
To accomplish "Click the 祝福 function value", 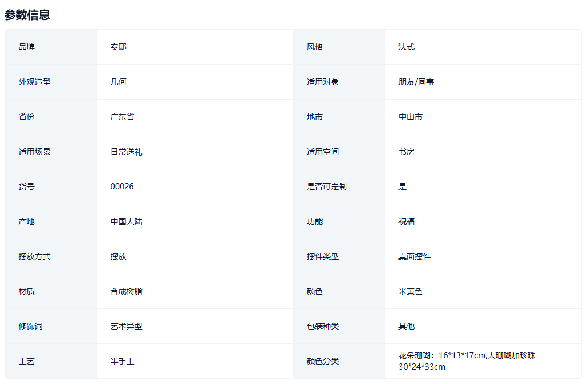I will pos(407,221).
